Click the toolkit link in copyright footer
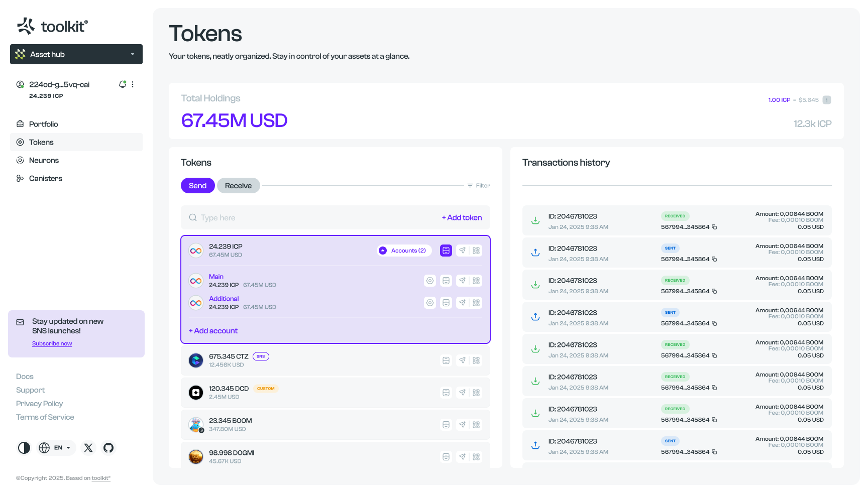This screenshot has width=868, height=492. 101,478
